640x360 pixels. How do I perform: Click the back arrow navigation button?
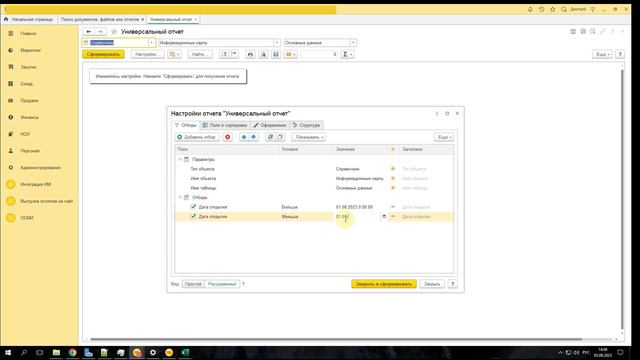(89, 31)
